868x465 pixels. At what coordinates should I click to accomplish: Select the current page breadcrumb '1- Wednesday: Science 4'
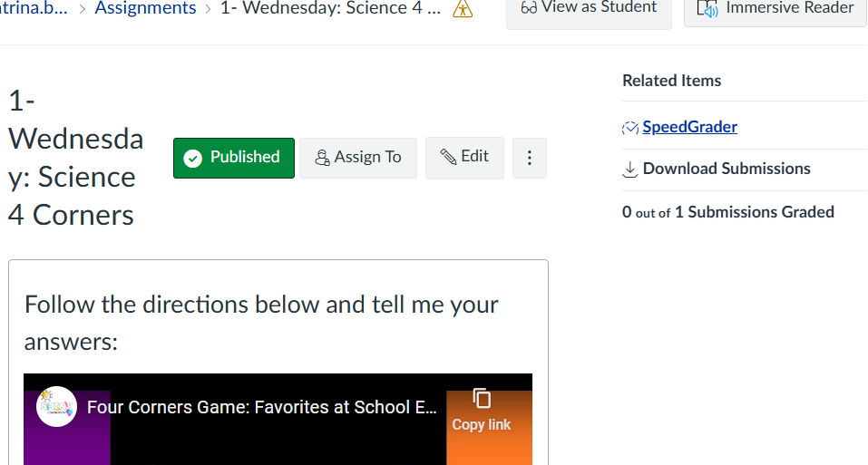coord(330,9)
